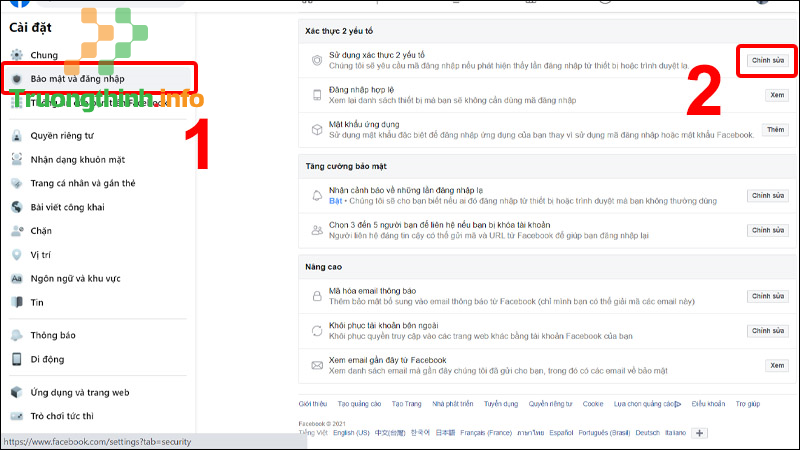Click Xem button for Đăng nhập hợp lệ
The height and width of the screenshot is (450, 800).
click(x=777, y=95)
